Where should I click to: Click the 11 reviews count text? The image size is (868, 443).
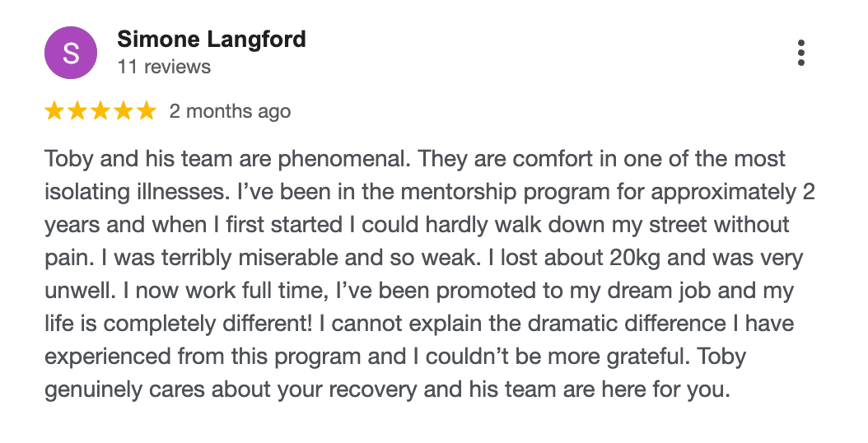(x=164, y=67)
